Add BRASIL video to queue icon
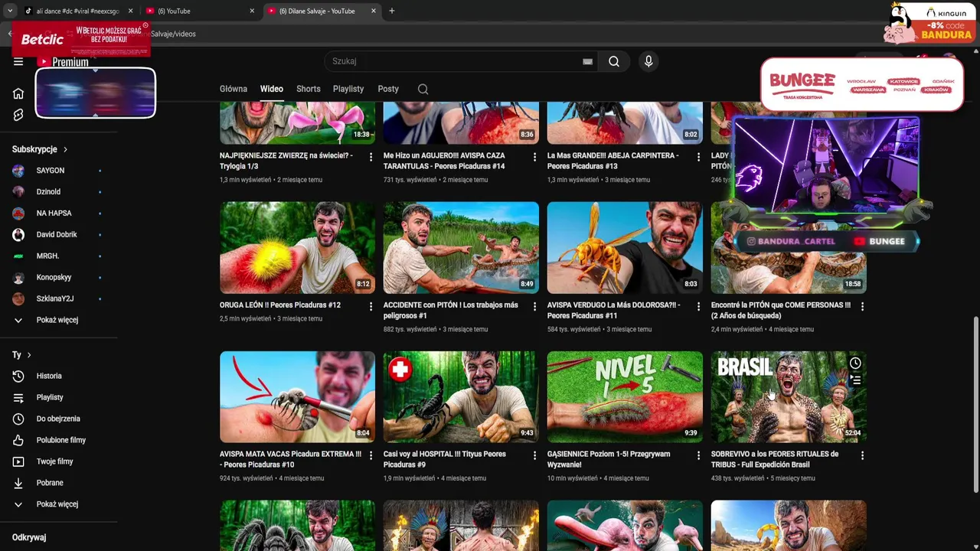The image size is (980, 551). click(x=855, y=380)
